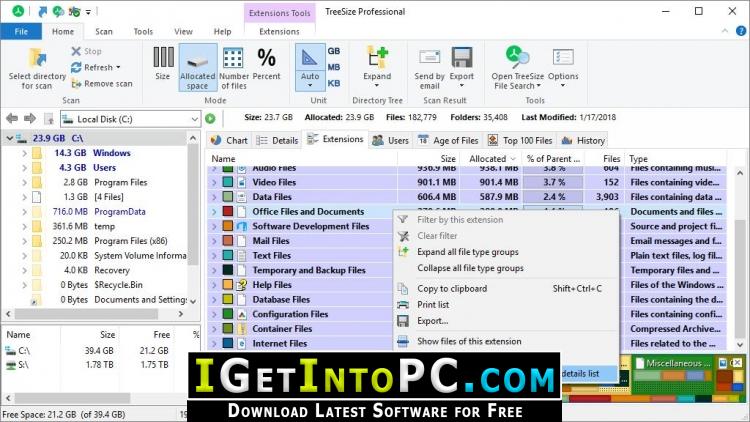Expand the Program Files folder
The image size is (750, 422).
(24, 182)
